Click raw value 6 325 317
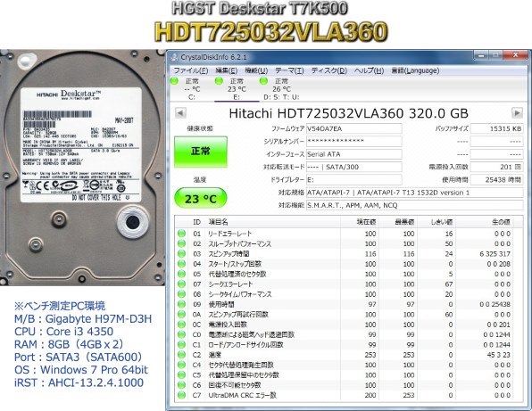The image size is (532, 411). point(495,254)
